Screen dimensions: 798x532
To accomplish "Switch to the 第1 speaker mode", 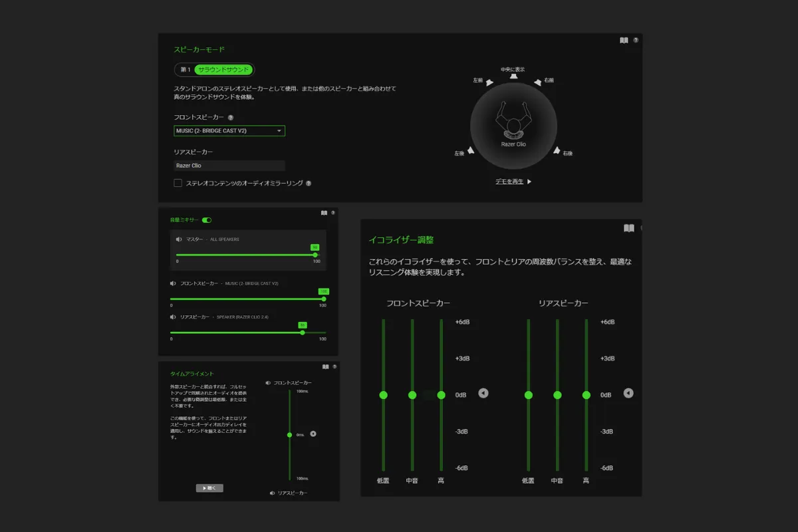I will (x=185, y=70).
